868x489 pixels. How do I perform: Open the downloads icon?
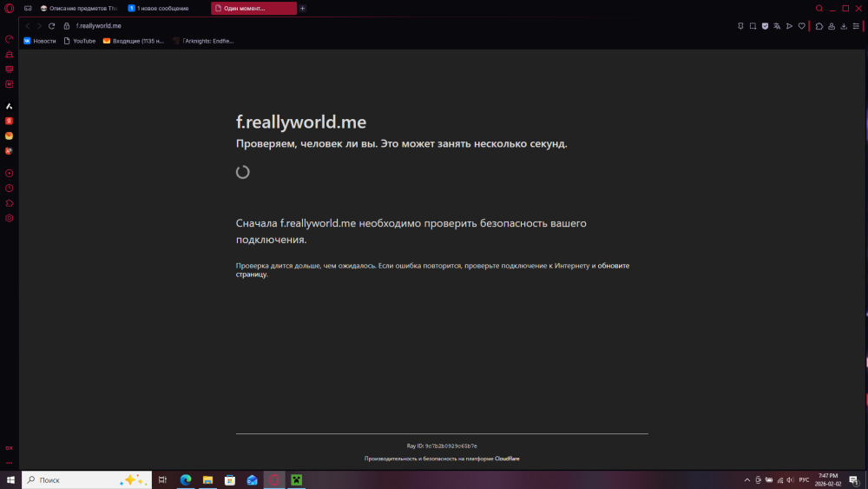pos(844,26)
